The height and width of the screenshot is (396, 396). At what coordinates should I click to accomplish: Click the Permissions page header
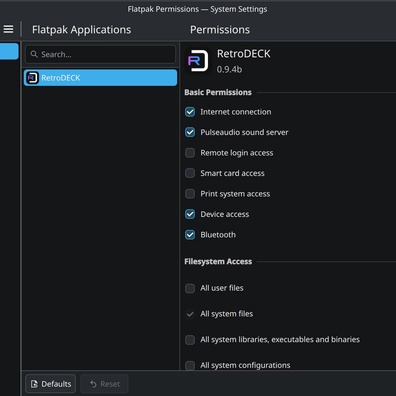[x=220, y=30]
